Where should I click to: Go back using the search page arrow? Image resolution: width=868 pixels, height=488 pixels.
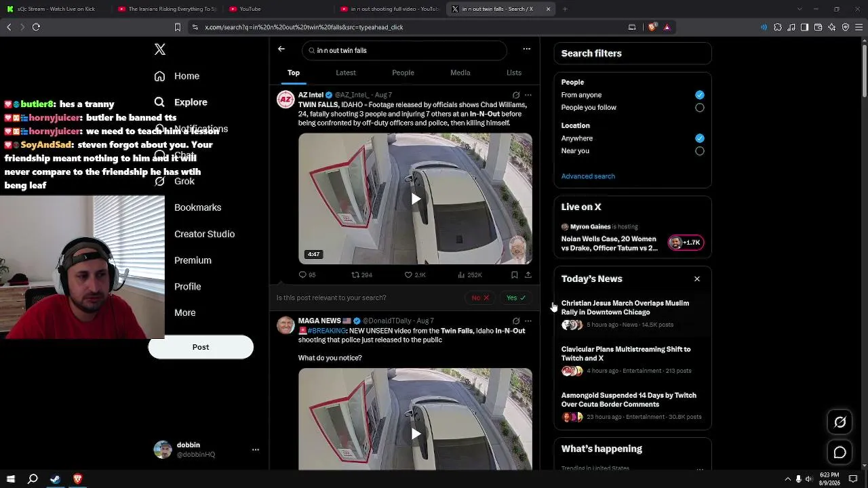click(281, 49)
